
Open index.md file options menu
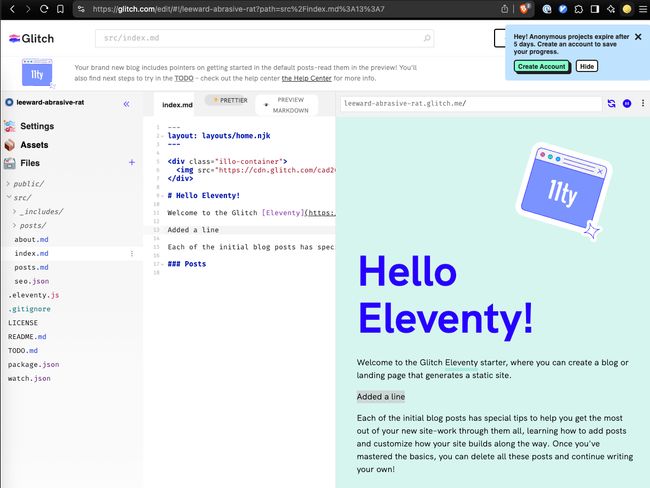(x=132, y=253)
